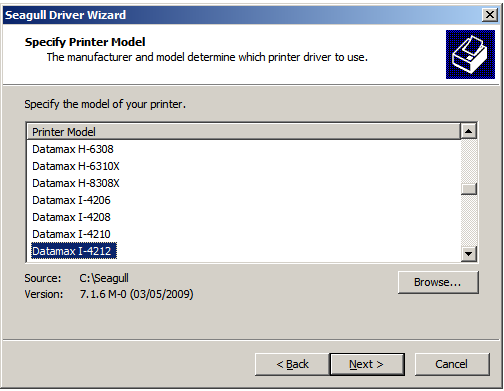Screen dimensions: 504x391
Task: Go to the previous step with Back
Action: 292,364
